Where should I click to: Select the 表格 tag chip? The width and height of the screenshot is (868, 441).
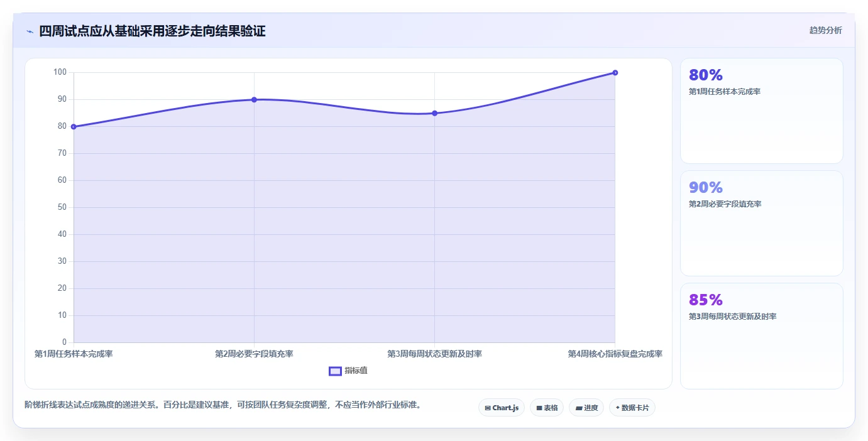tap(547, 408)
